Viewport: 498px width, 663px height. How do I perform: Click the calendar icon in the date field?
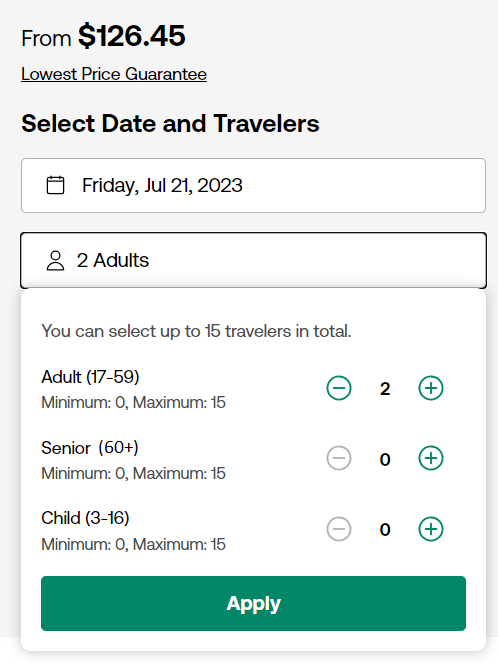click(55, 185)
